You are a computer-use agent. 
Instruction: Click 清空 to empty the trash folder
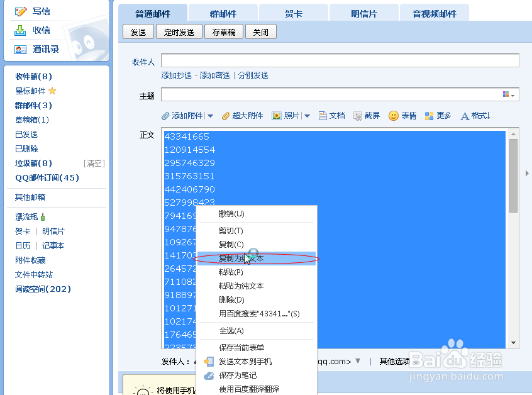[x=94, y=164]
